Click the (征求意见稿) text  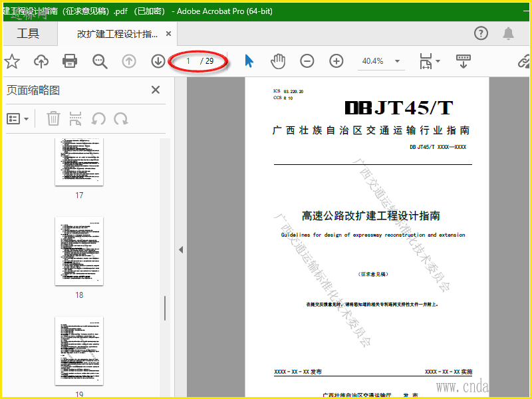[373, 274]
